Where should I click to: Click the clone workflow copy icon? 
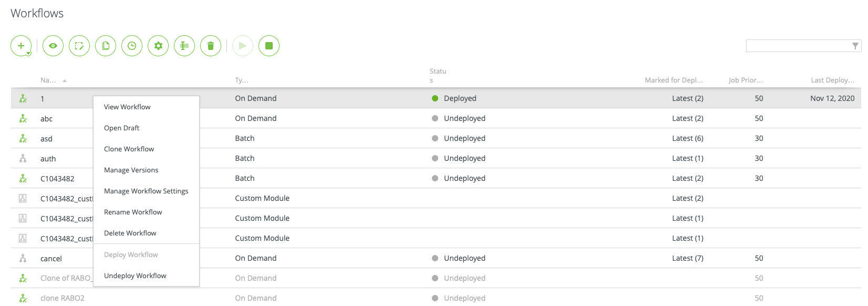pos(106,46)
